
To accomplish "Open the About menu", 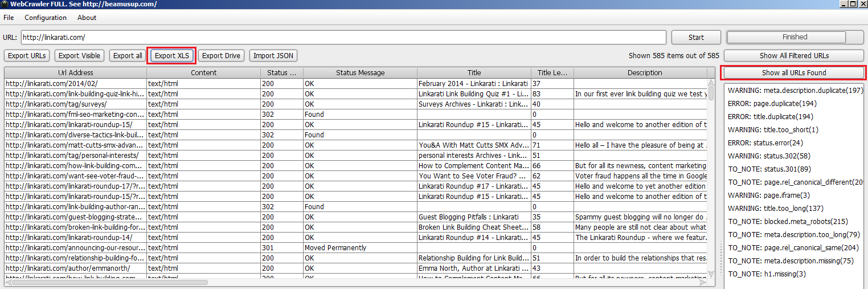I will 87,18.
